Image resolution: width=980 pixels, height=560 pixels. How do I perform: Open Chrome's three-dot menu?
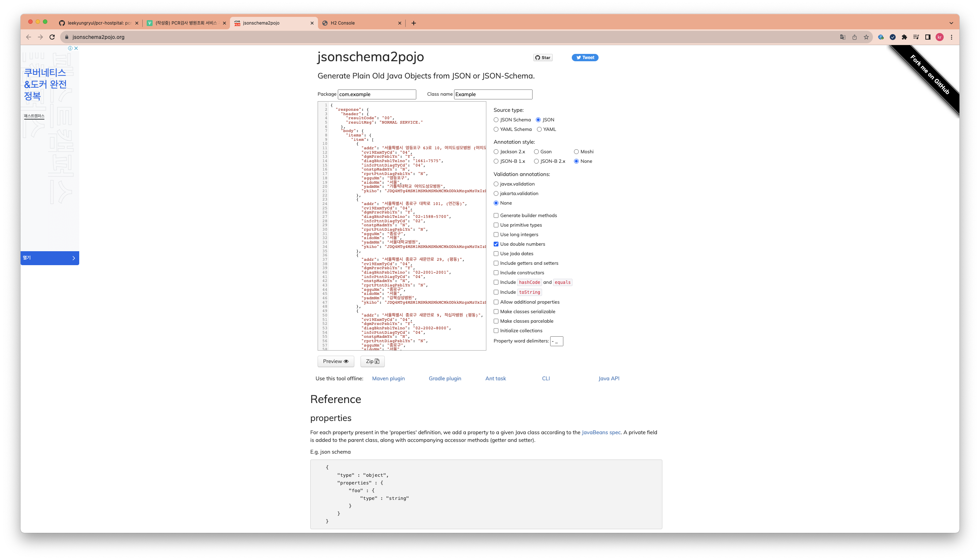[x=951, y=37]
